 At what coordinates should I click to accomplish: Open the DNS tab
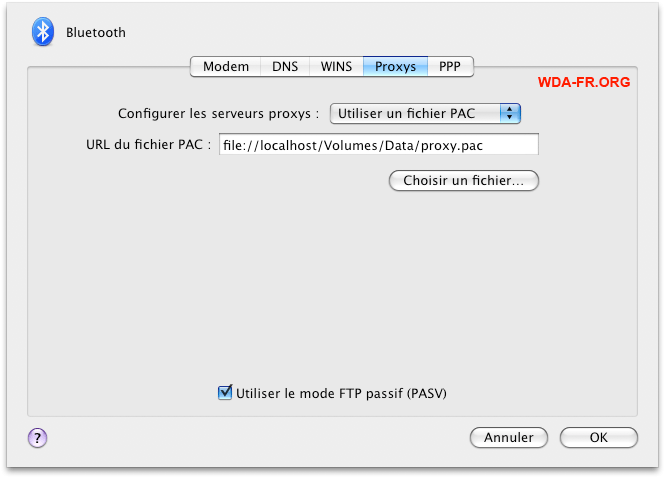(x=285, y=67)
